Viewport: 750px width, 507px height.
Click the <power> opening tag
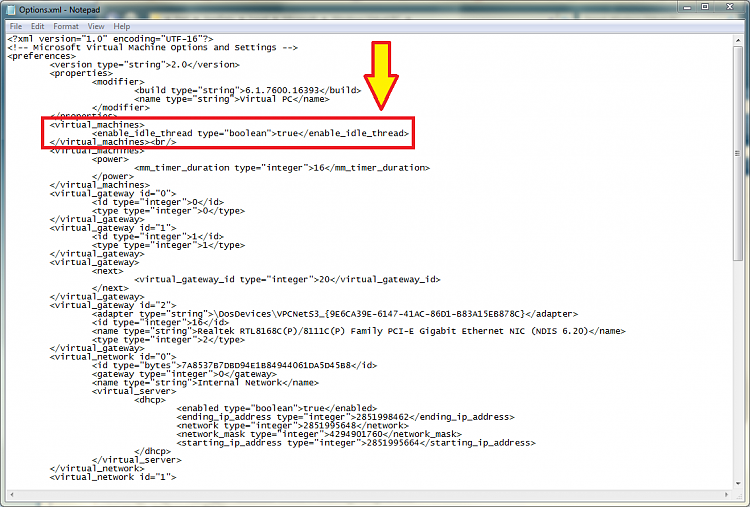(110, 159)
